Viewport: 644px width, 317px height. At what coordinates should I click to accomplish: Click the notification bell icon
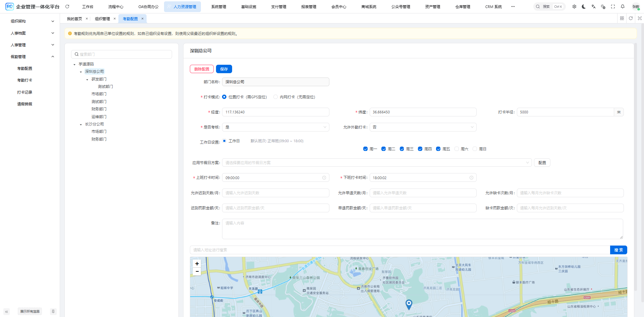point(623,7)
